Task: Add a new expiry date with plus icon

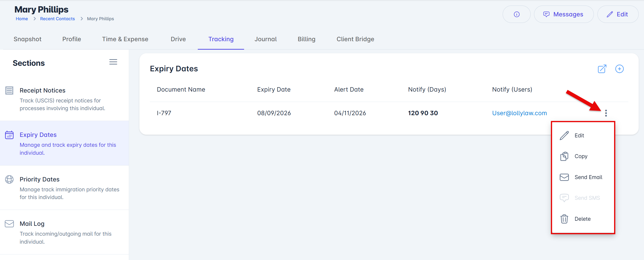Action: [619, 69]
